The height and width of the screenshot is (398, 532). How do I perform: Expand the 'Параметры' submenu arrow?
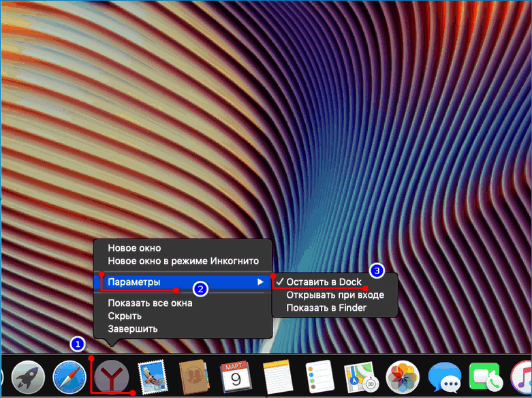(260, 282)
